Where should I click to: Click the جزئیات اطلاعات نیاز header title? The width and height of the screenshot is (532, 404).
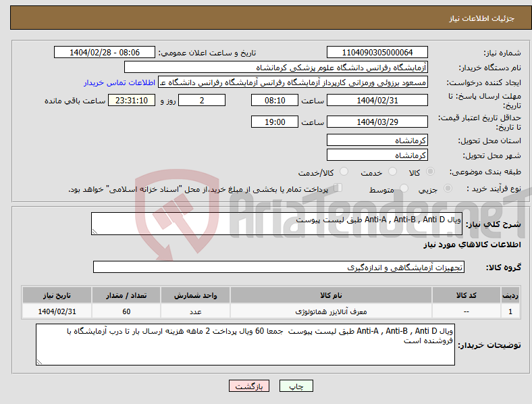pyautogui.click(x=482, y=18)
